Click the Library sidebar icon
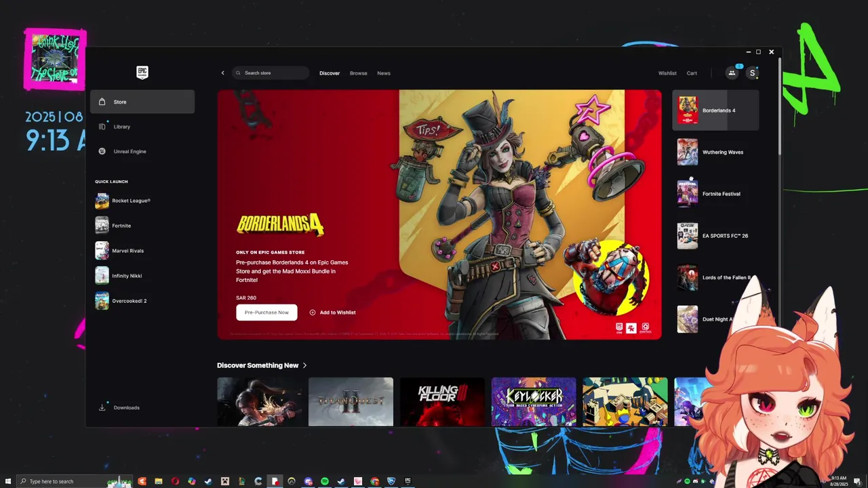Screen dimensions: 868x488 point(102,127)
